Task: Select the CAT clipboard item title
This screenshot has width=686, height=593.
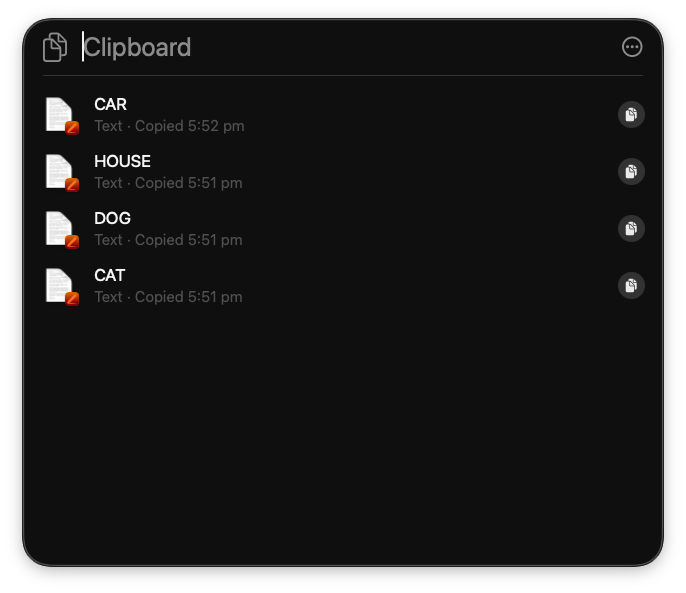Action: (109, 275)
